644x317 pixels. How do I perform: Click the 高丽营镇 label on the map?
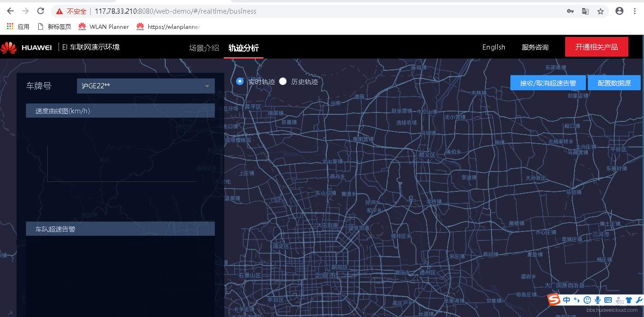coord(363,139)
